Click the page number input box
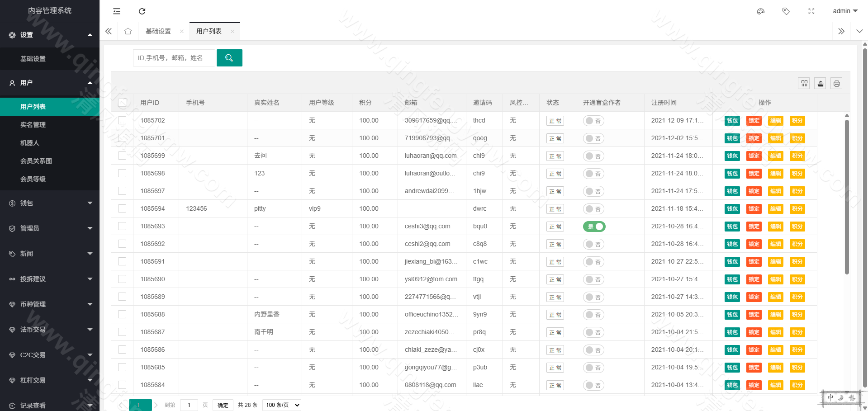This screenshot has width=868, height=411. 189,405
